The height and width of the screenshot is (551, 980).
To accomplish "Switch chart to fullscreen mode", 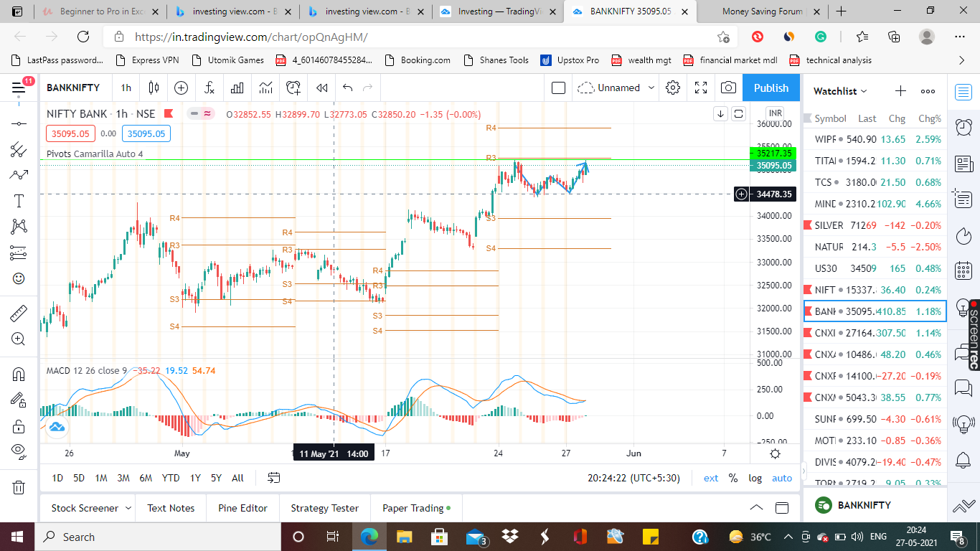I will (701, 88).
